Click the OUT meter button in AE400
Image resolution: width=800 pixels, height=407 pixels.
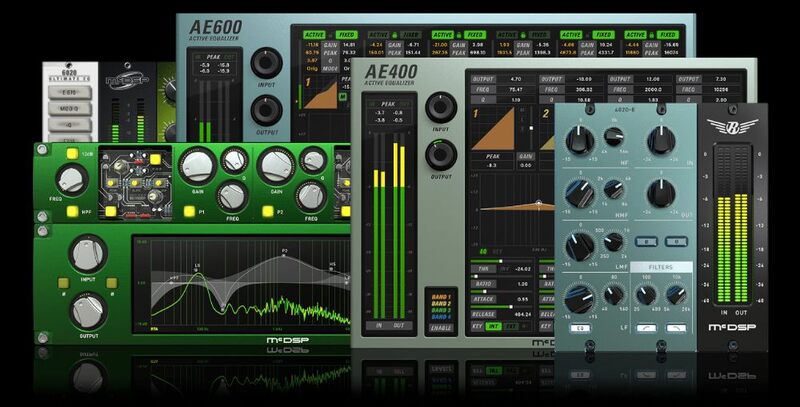coord(398,325)
